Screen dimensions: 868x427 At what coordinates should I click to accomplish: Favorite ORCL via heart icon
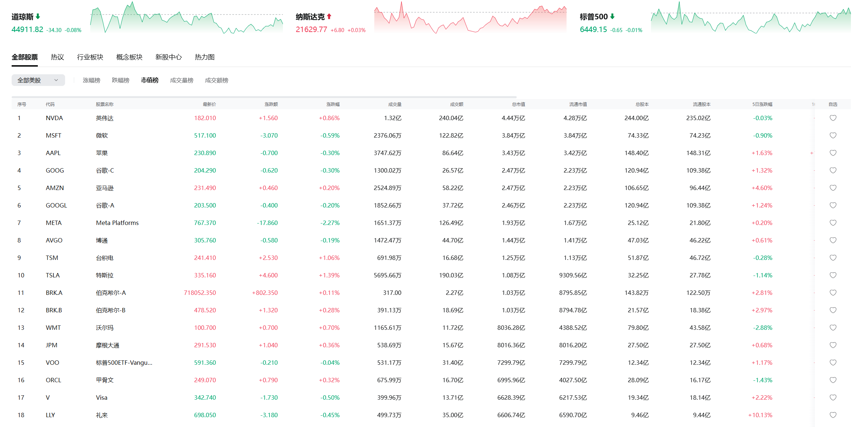[x=833, y=380]
